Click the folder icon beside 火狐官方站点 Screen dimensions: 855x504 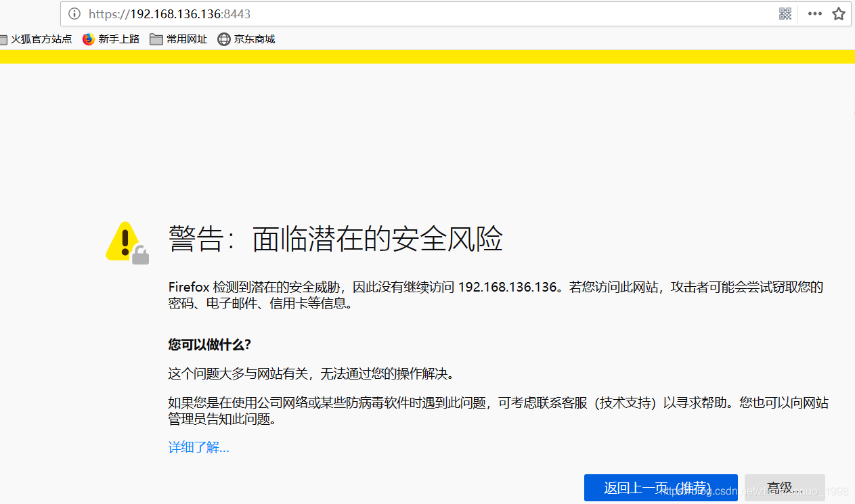pyautogui.click(x=4, y=39)
